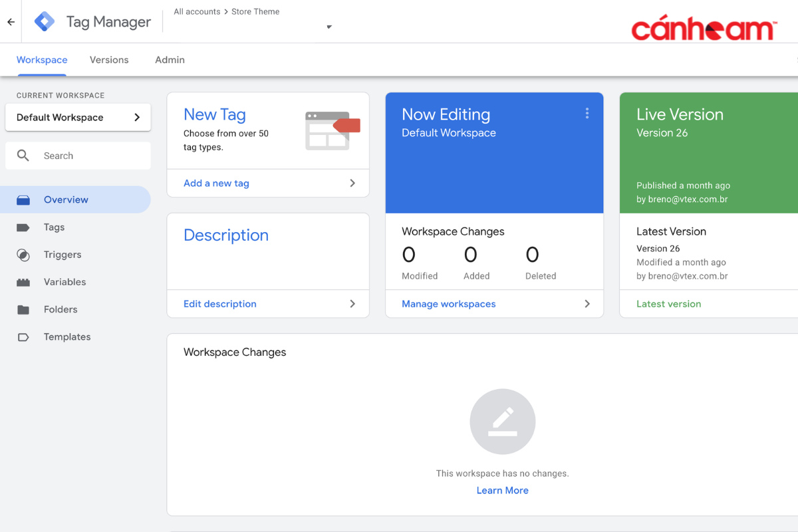This screenshot has width=798, height=532.
Task: Open the Now Editing three-dot menu
Action: click(x=587, y=113)
